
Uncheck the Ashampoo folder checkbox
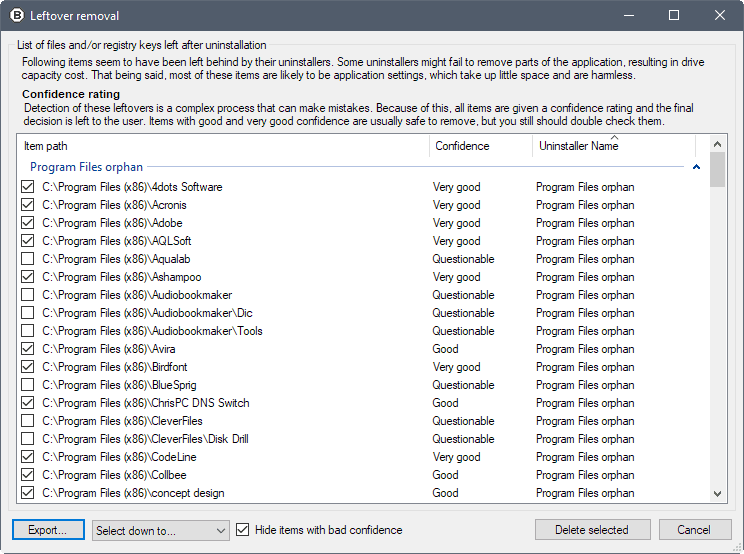tap(28, 277)
